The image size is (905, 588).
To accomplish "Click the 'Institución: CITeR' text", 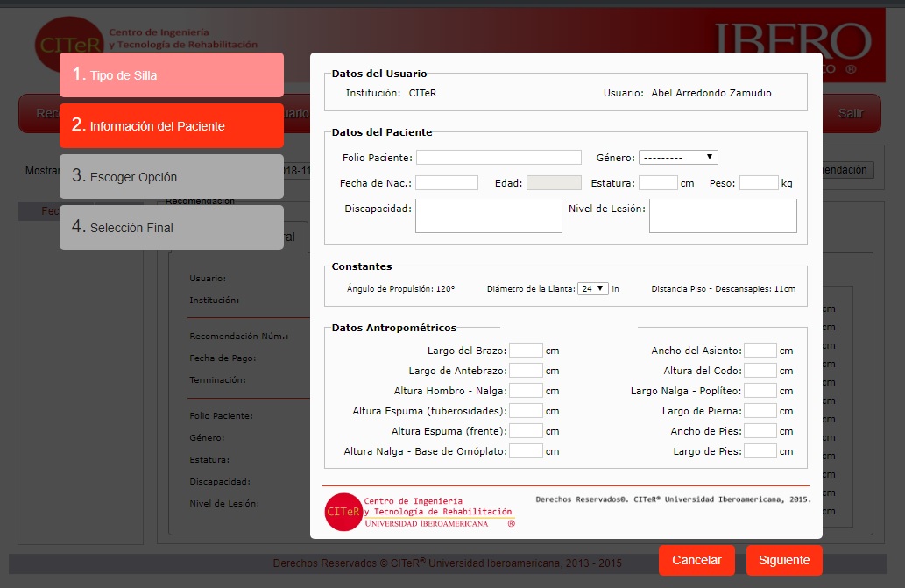I will tap(391, 93).
